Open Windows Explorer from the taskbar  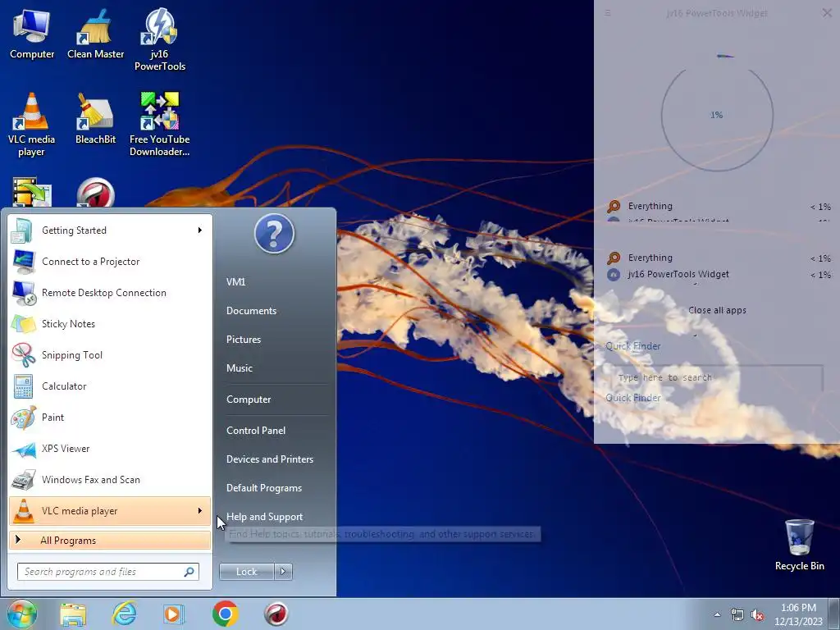point(73,614)
